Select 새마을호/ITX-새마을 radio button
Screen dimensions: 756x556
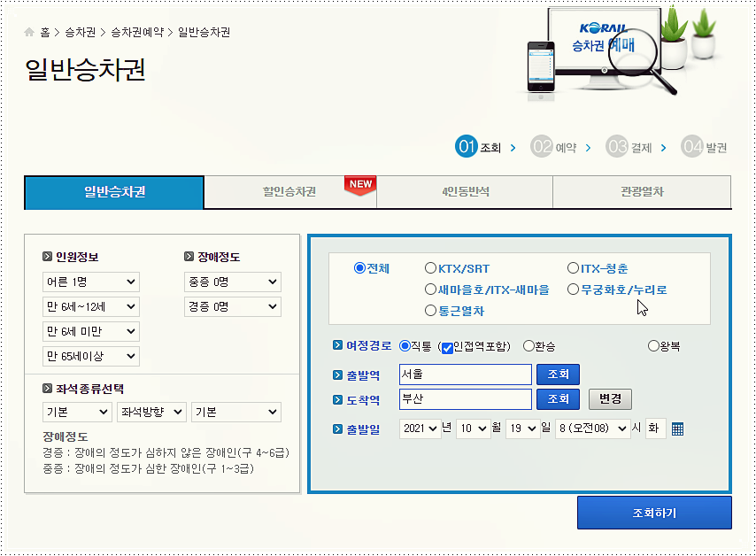click(x=430, y=289)
